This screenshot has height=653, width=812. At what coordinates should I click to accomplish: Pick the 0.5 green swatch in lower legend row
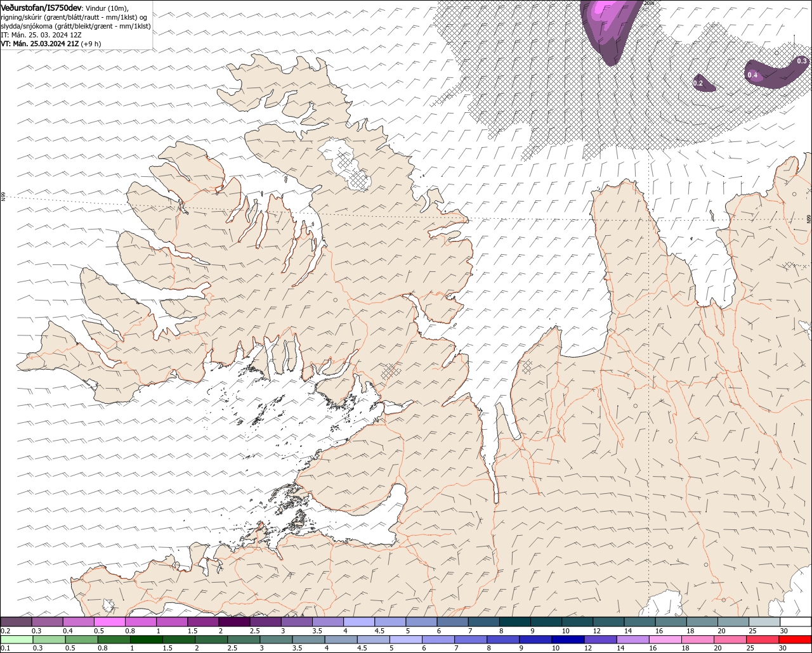pos(81,640)
